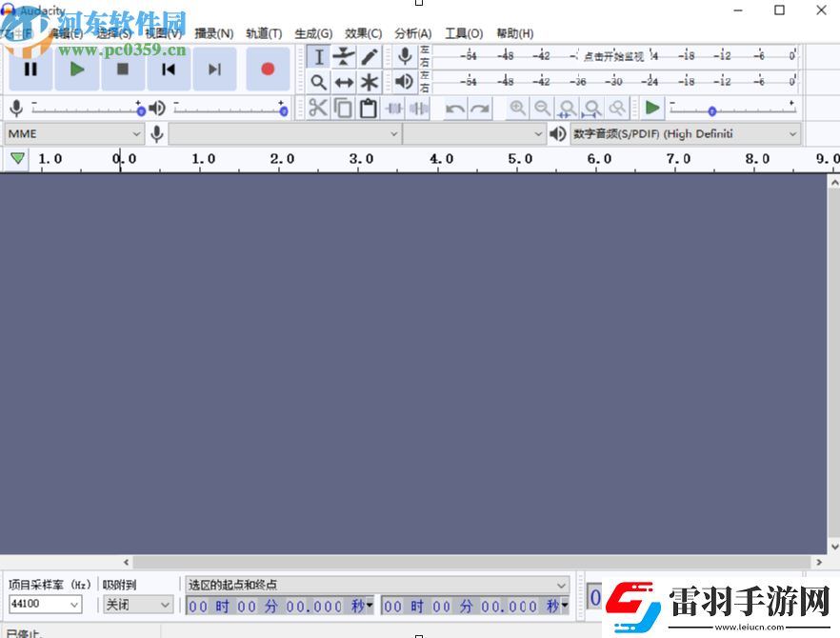Click the audio position time field
This screenshot has height=638, width=840.
point(594,598)
